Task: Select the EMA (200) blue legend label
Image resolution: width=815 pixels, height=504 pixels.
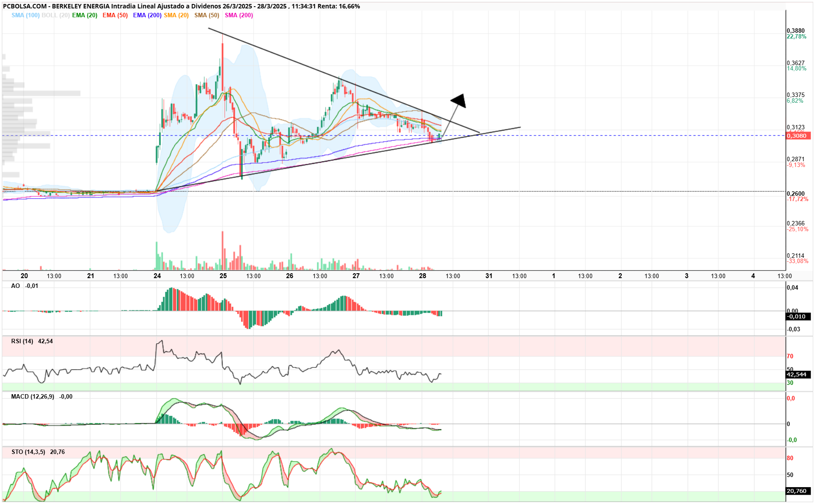Action: point(147,15)
